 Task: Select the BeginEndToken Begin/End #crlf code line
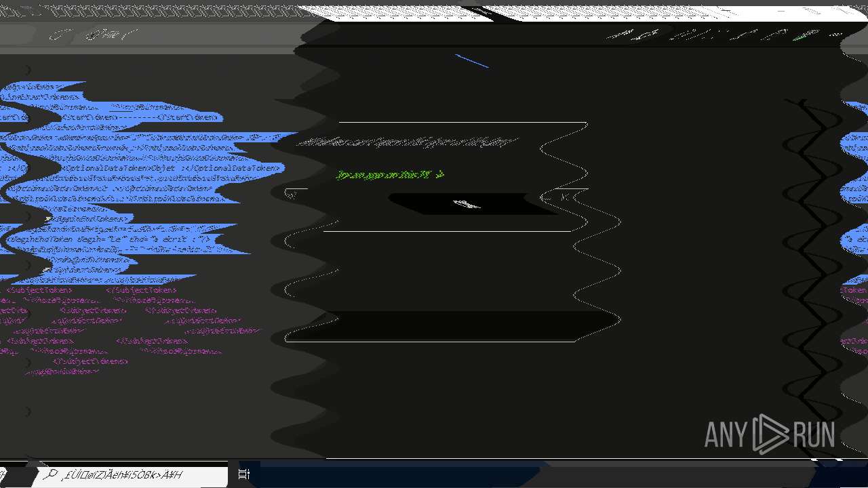pyautogui.click(x=111, y=240)
